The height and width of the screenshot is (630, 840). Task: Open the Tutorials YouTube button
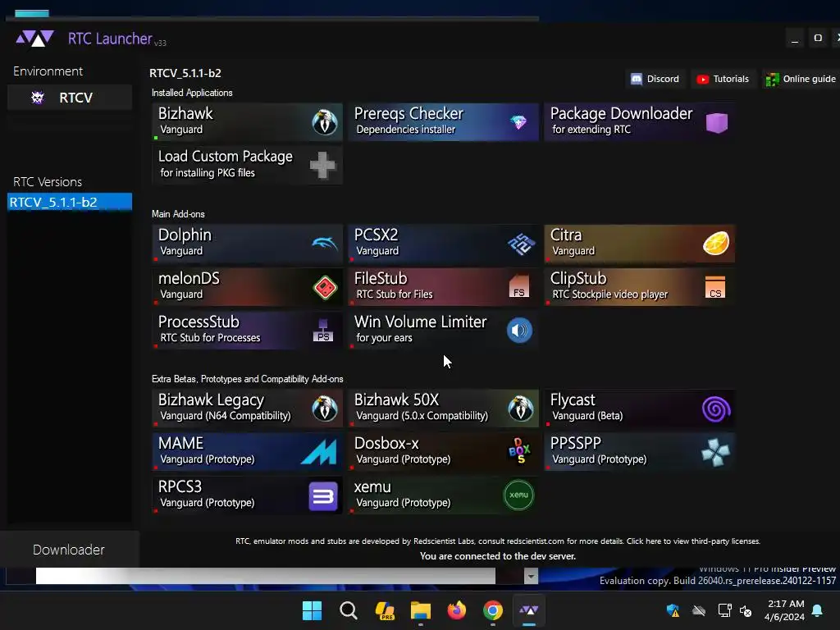pos(723,80)
